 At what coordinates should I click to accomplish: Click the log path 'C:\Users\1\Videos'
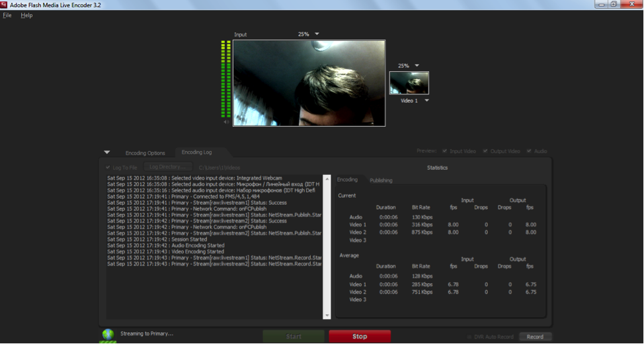click(220, 168)
